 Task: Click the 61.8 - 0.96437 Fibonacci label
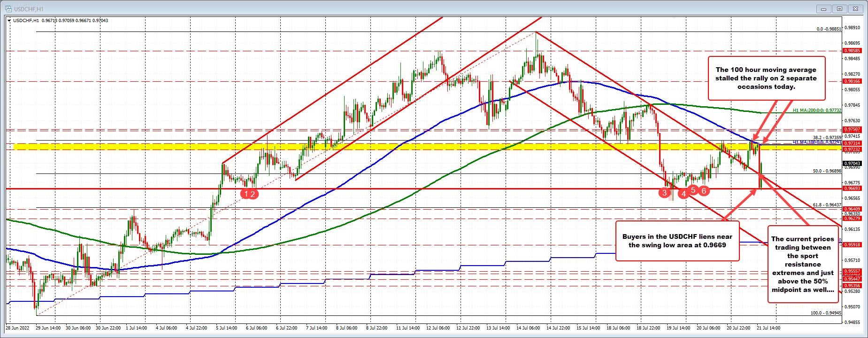coord(827,205)
